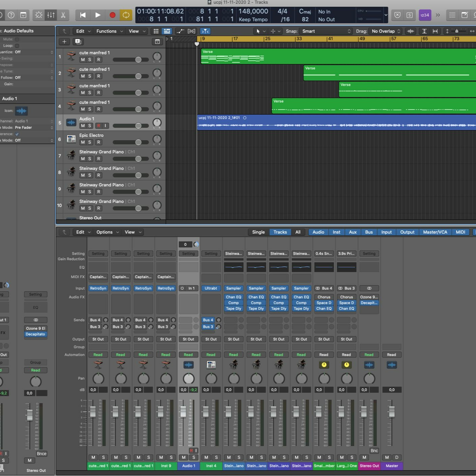Click the waveform zoom icon
This screenshot has width=476, height=476.
[410, 31]
